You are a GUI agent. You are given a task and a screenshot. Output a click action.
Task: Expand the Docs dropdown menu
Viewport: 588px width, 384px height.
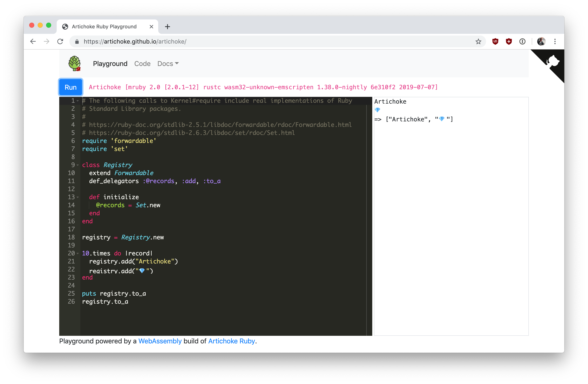(168, 64)
